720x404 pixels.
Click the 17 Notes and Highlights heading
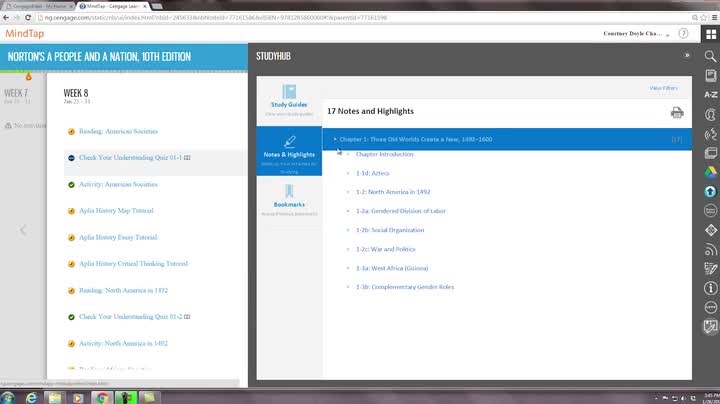click(371, 111)
